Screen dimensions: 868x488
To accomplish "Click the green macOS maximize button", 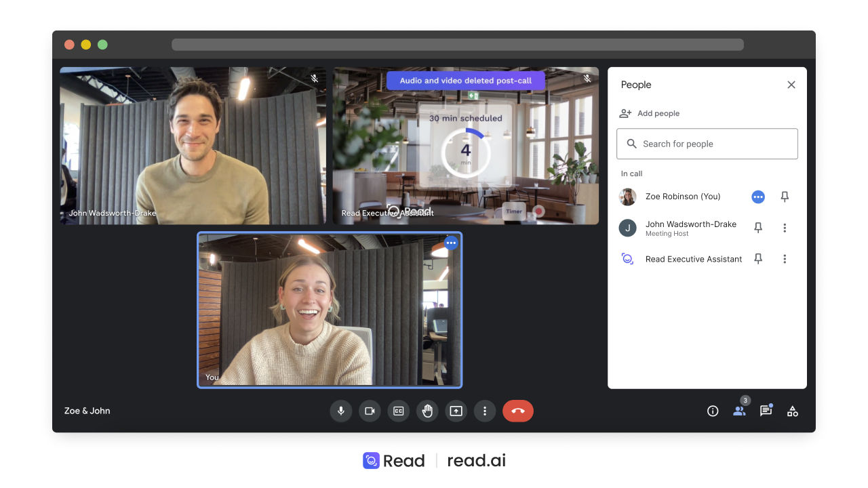I will [102, 45].
